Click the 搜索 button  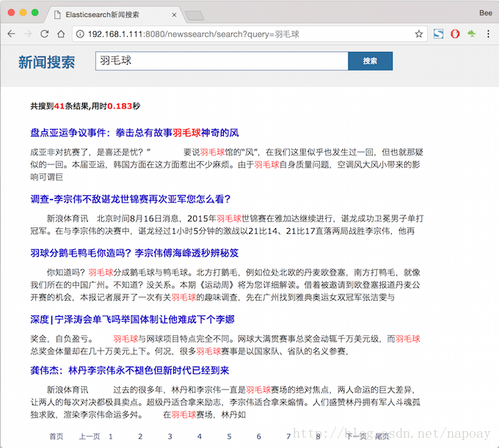click(370, 61)
